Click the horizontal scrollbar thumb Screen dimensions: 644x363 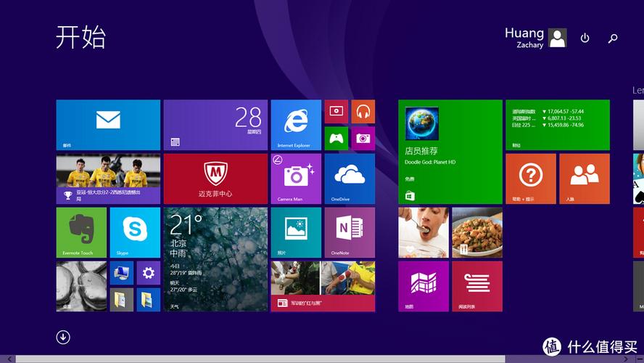[260, 359]
